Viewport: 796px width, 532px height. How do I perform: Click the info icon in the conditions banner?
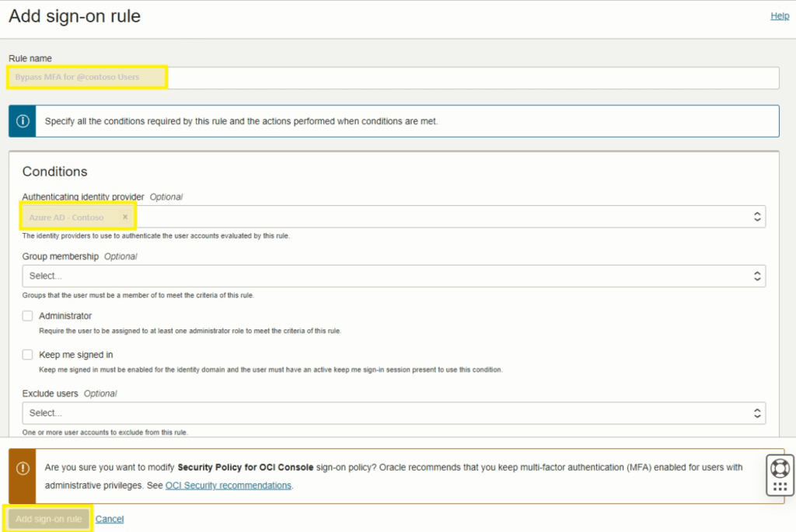[x=21, y=120]
